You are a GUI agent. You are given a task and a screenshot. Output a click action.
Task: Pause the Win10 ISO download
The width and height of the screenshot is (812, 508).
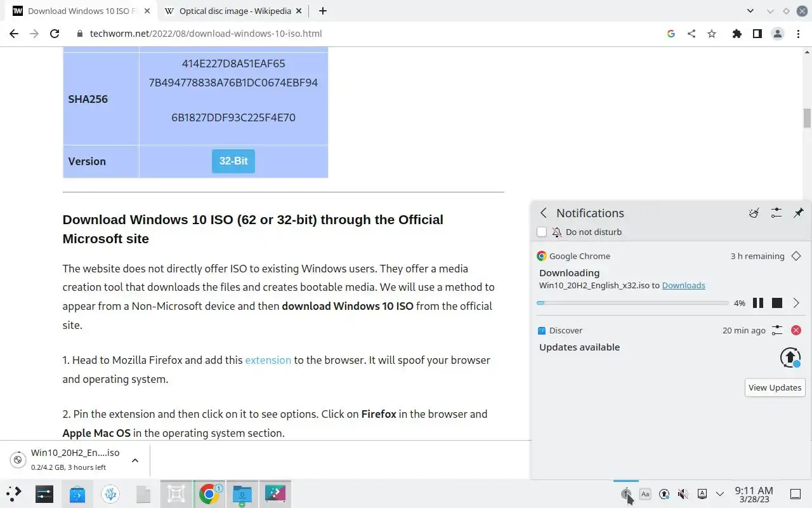757,303
